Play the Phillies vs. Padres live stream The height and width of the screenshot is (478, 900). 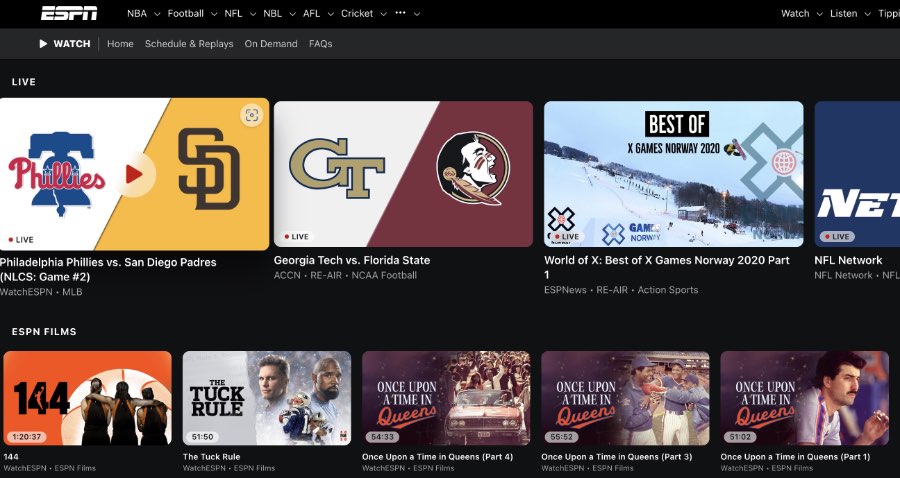[x=134, y=174]
